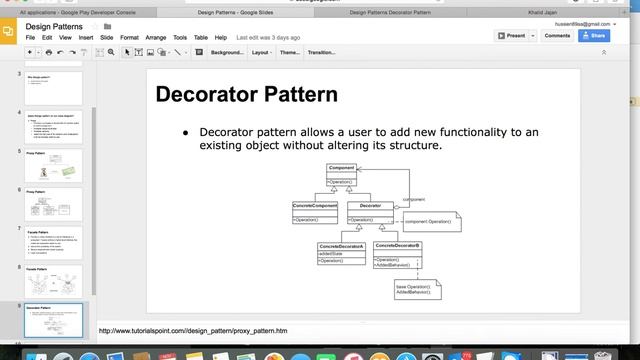This screenshot has width=640, height=360.
Task: Open the Arrange menu
Action: [156, 38]
